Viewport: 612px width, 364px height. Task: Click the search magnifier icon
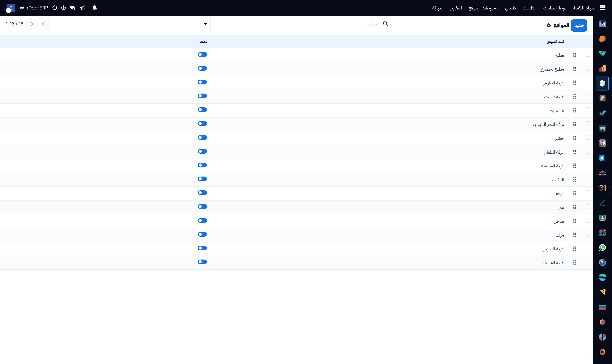point(385,24)
